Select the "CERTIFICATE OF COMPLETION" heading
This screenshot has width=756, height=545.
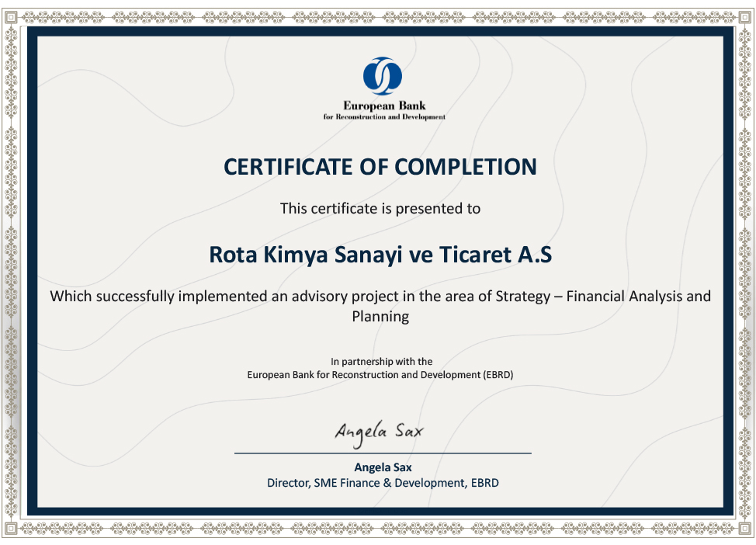point(380,167)
